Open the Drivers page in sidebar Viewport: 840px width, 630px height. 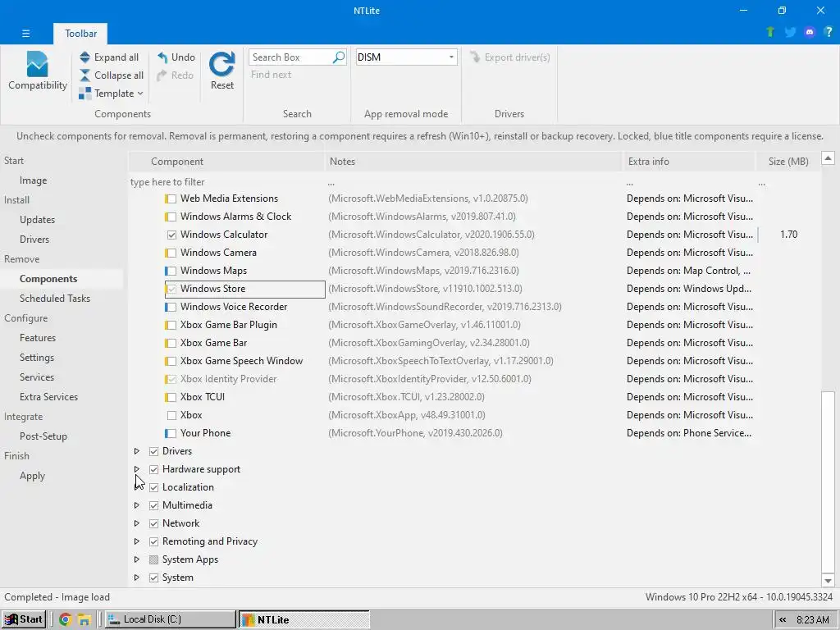pyautogui.click(x=34, y=240)
